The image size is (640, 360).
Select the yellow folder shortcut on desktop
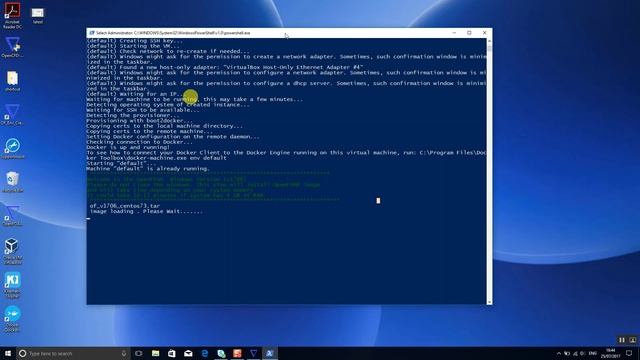pos(12,81)
